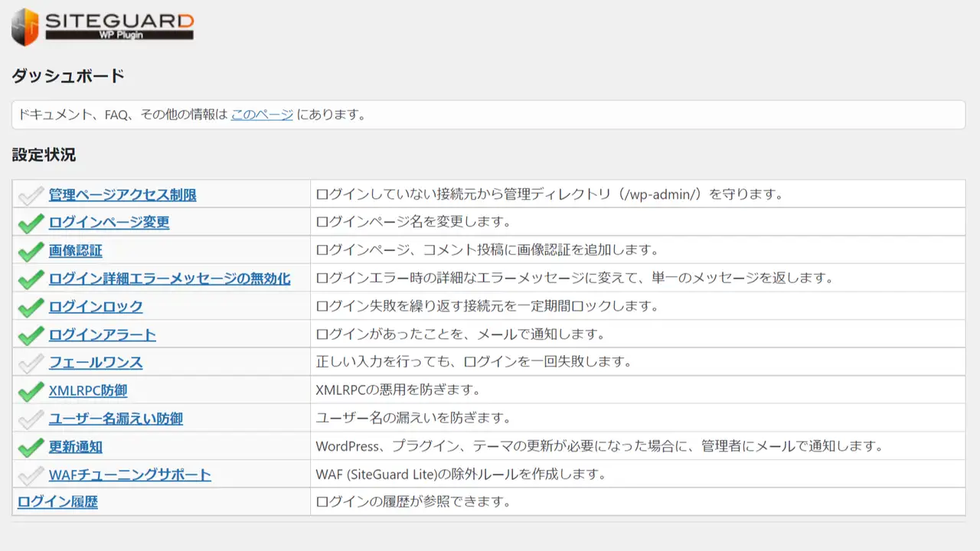Open XMLRPC防御 settings
The height and width of the screenshot is (551, 980).
pos(88,390)
